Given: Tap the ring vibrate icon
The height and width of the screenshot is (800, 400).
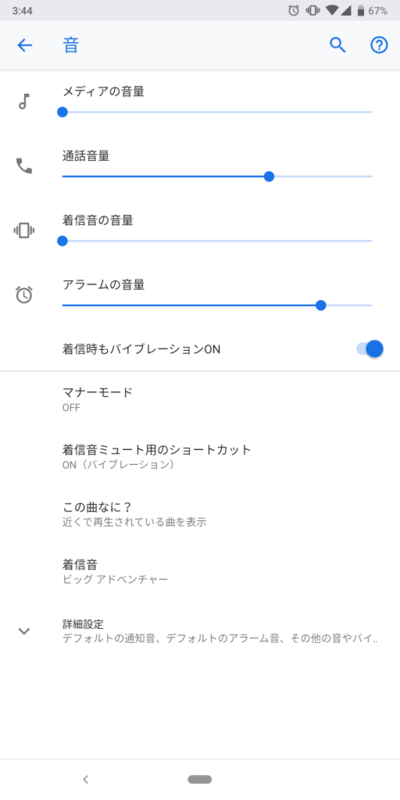Looking at the screenshot, I should pyautogui.click(x=24, y=230).
